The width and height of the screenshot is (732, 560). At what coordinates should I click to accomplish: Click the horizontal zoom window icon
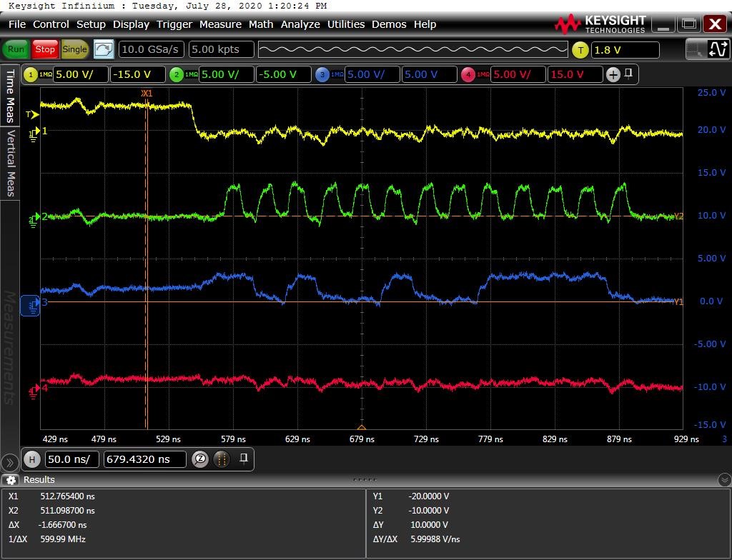pos(222,459)
